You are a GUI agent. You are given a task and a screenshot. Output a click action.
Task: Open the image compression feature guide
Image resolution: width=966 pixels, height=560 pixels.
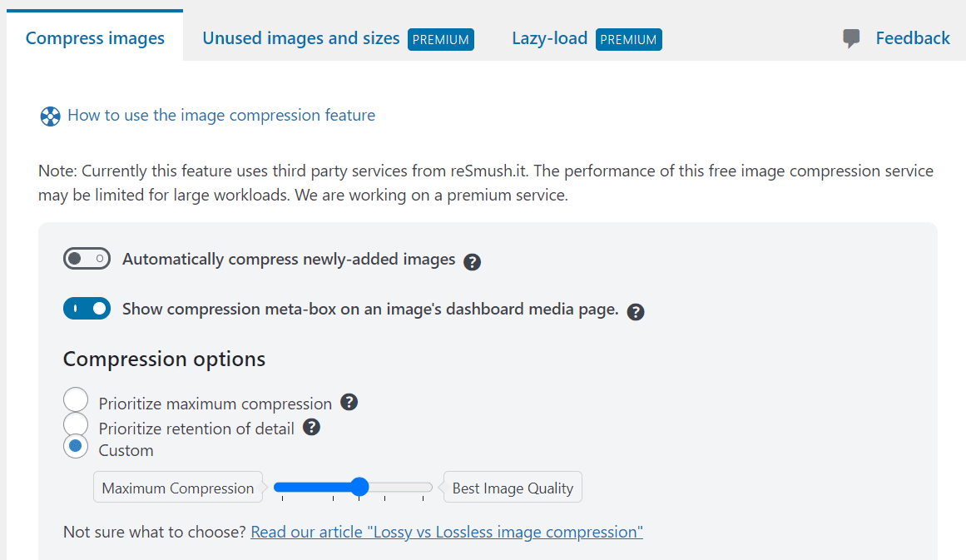click(221, 115)
